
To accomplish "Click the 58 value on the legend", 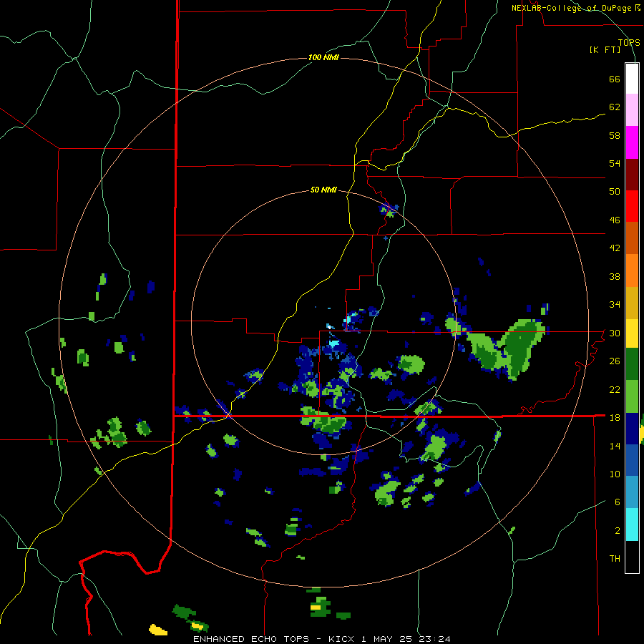I will click(x=615, y=135).
